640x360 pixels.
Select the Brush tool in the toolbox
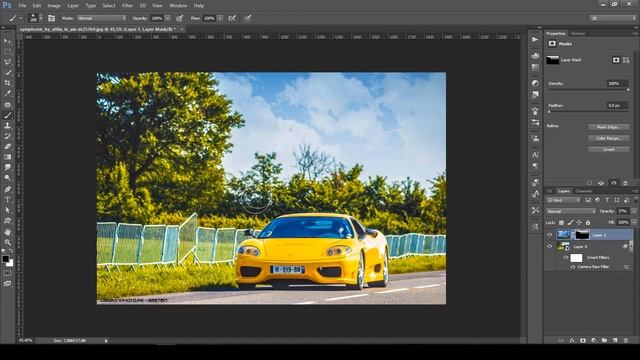tap(7, 116)
